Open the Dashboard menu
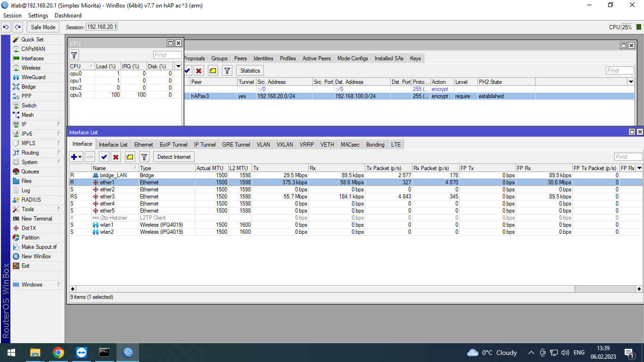Image resolution: width=644 pixels, height=362 pixels. pyautogui.click(x=68, y=16)
